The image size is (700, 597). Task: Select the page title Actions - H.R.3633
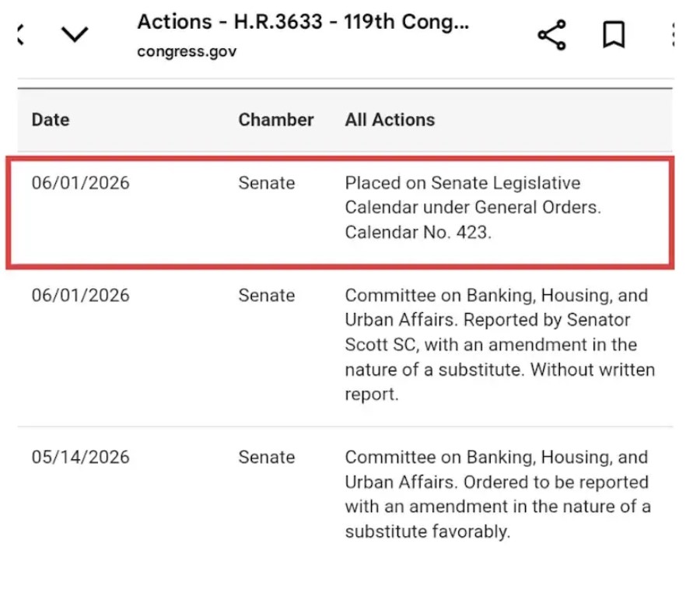point(303,22)
